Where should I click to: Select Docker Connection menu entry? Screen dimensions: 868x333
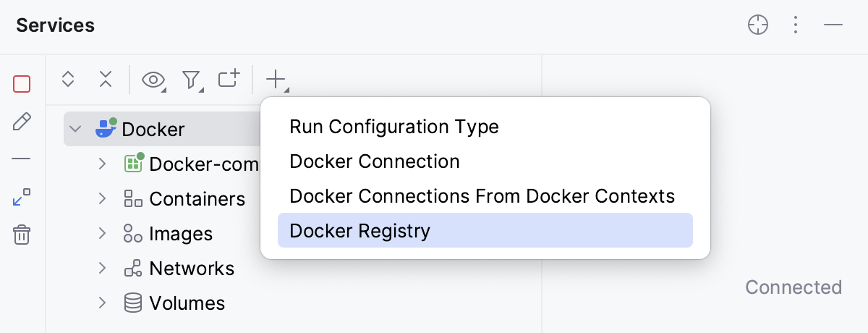coord(375,161)
